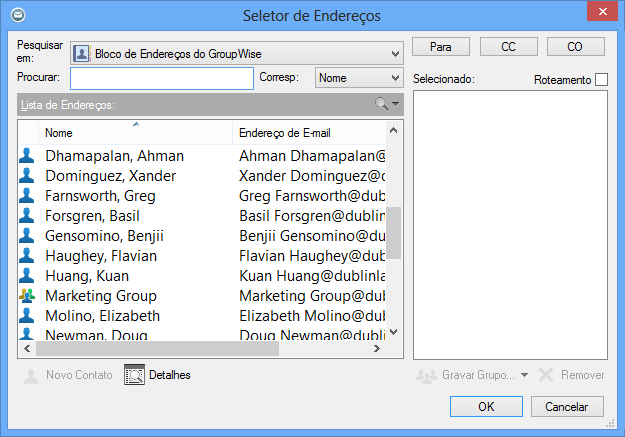Click the contact icon beside Dhamapalan, Ahman
Viewport: 625px width, 437px height.
(x=27, y=156)
